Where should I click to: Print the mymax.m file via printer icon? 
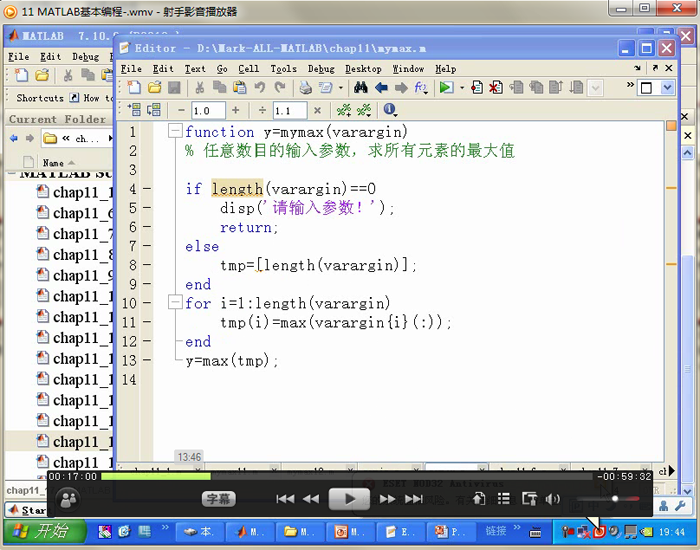pos(305,87)
